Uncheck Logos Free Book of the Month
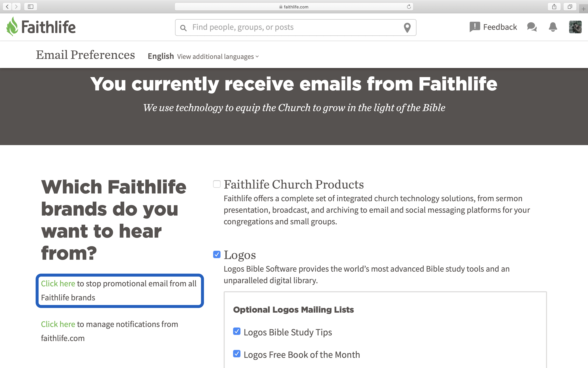 [x=237, y=354]
